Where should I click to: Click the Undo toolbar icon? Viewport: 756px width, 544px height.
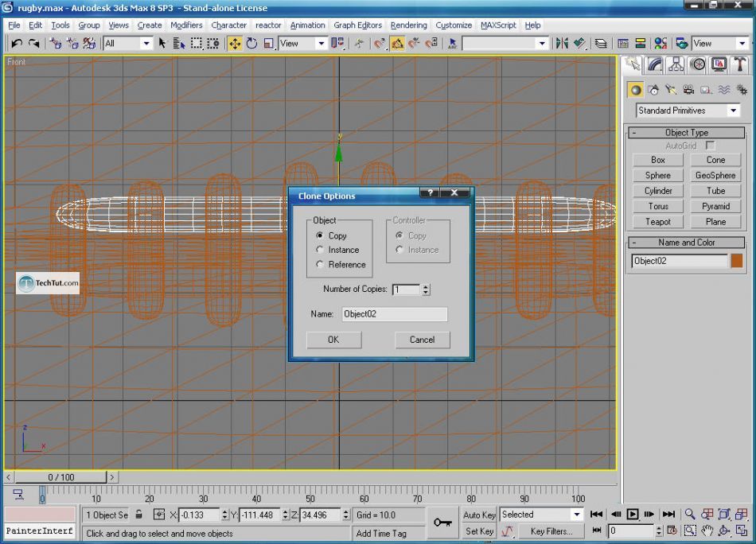pos(17,44)
